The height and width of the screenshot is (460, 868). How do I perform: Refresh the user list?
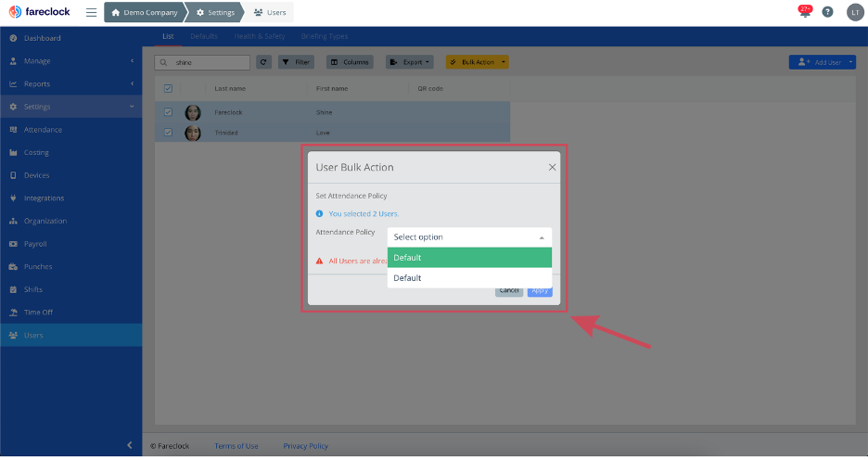click(263, 62)
